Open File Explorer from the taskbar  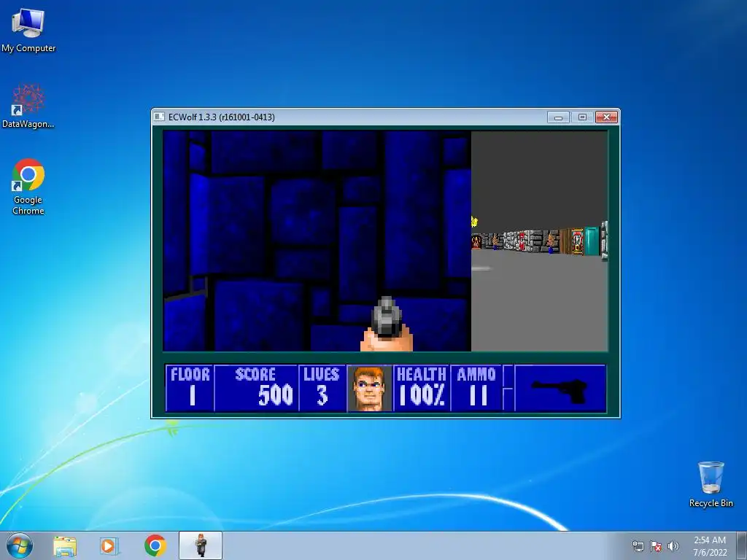click(65, 546)
